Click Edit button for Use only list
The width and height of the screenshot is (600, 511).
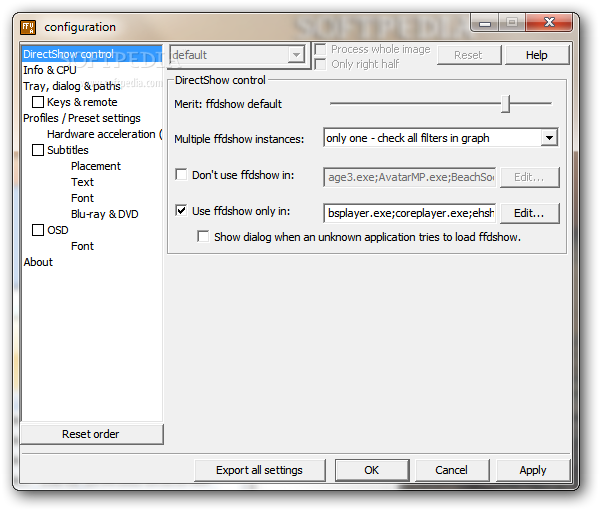[x=530, y=213]
